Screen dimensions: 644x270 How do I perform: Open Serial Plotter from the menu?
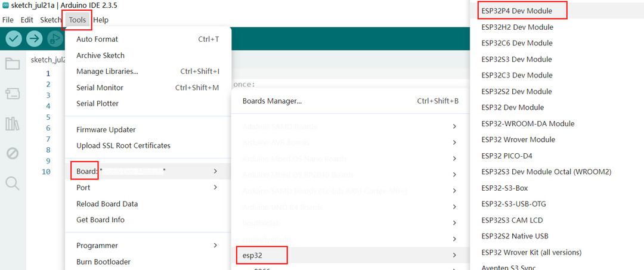tap(148, 103)
